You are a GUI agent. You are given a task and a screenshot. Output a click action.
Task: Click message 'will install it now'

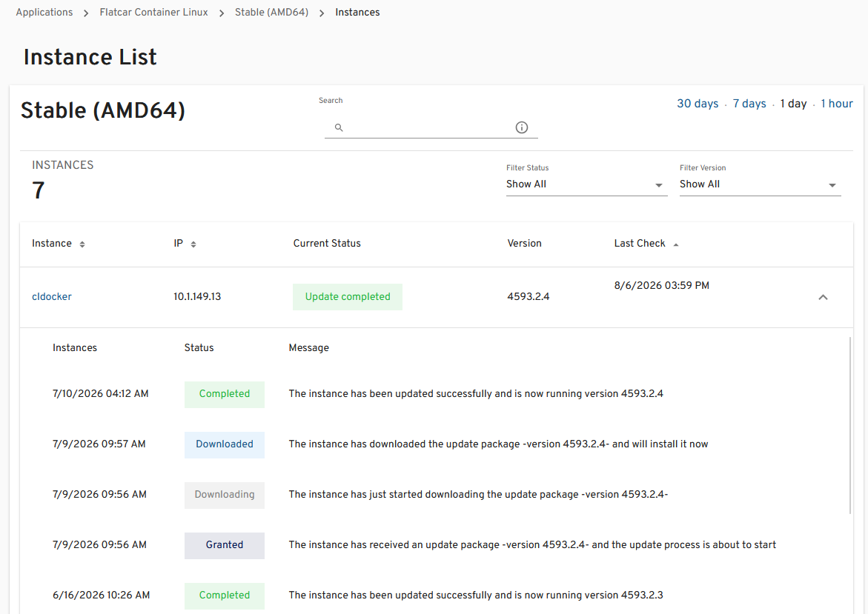point(498,444)
